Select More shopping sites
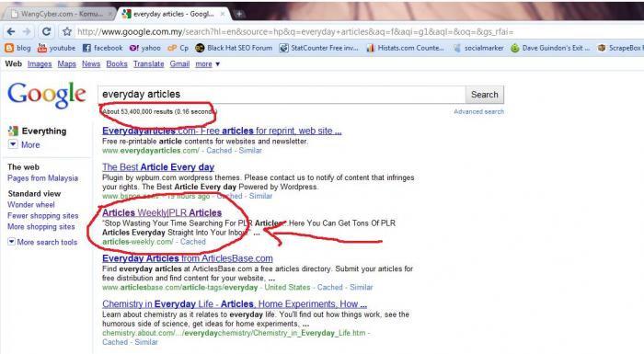The height and width of the screenshot is (354, 644). pyautogui.click(x=41, y=227)
